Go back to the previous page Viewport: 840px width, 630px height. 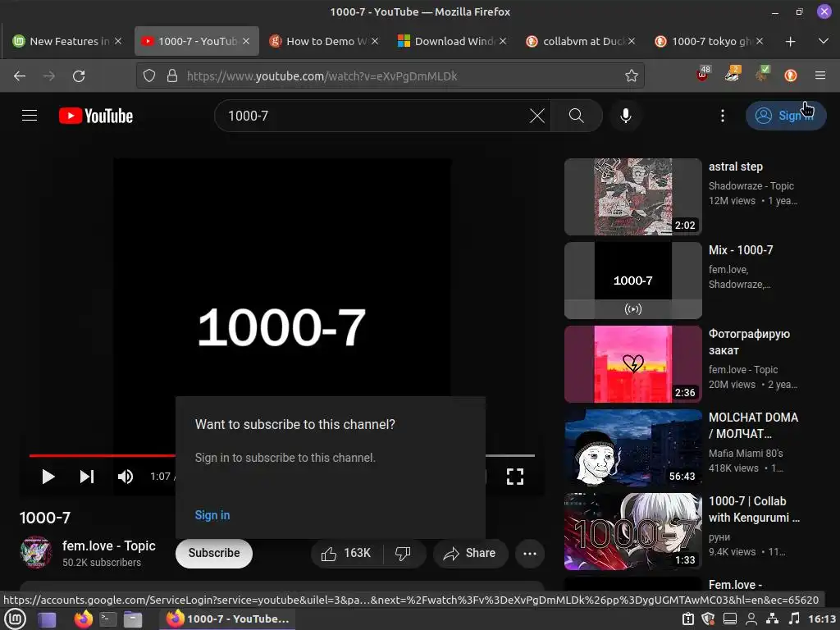click(20, 76)
